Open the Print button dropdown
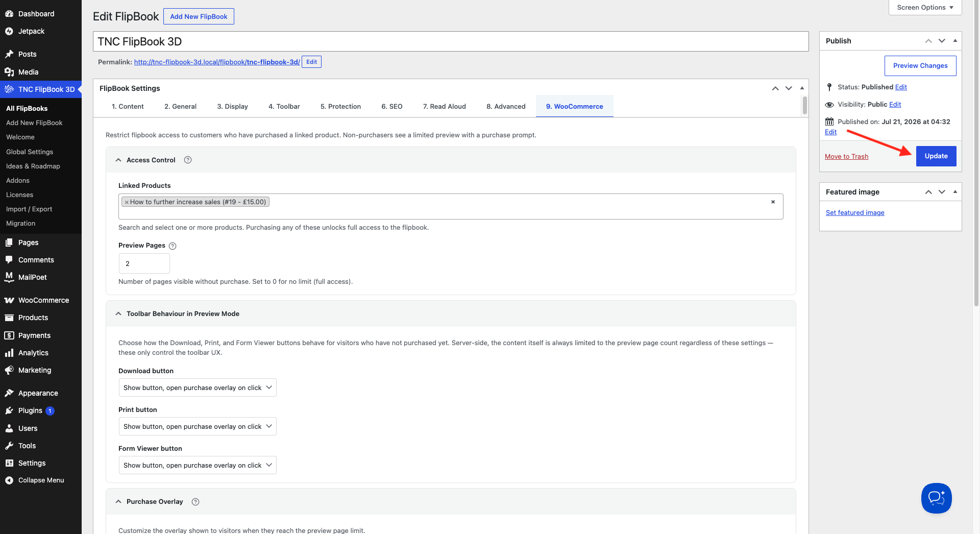Screen dimensions: 980x534 (198, 426)
